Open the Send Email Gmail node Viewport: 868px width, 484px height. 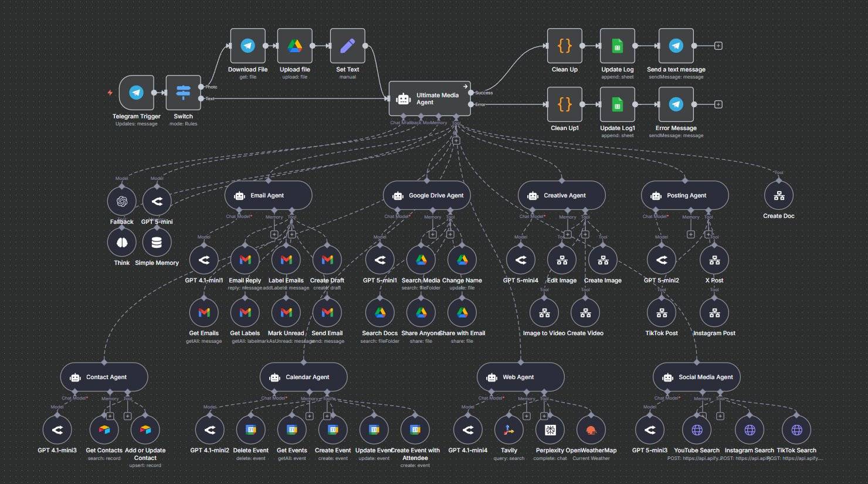(x=327, y=312)
